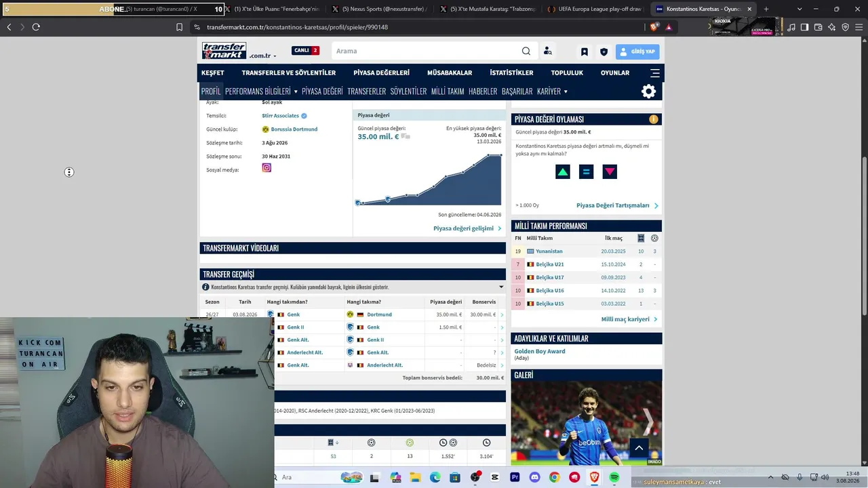Open the Piyasa Değeri Tartışmaları link
The height and width of the screenshot is (488, 868).
(617, 205)
